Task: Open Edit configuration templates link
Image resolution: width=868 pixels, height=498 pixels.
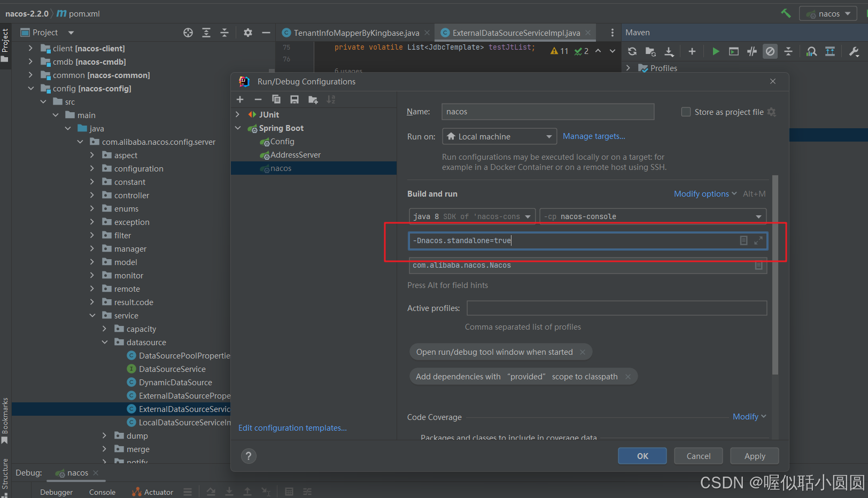Action: point(292,428)
